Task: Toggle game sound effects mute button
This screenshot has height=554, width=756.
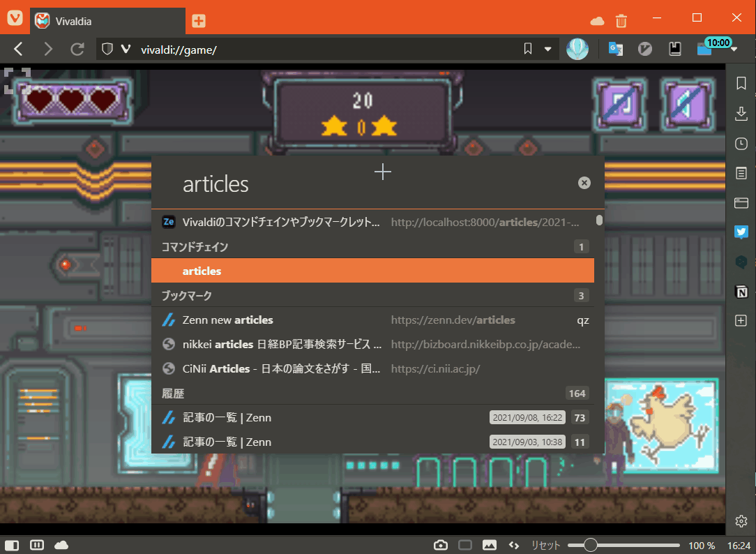Action: 688,104
